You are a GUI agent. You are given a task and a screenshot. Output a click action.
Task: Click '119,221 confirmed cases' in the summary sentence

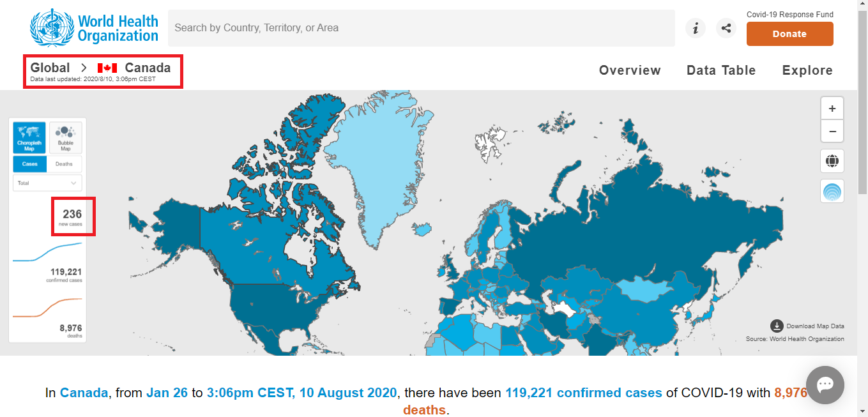pyautogui.click(x=584, y=393)
